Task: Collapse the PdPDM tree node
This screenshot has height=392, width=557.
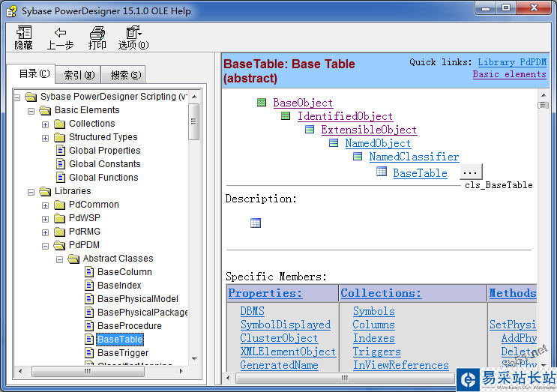Action: click(45, 246)
